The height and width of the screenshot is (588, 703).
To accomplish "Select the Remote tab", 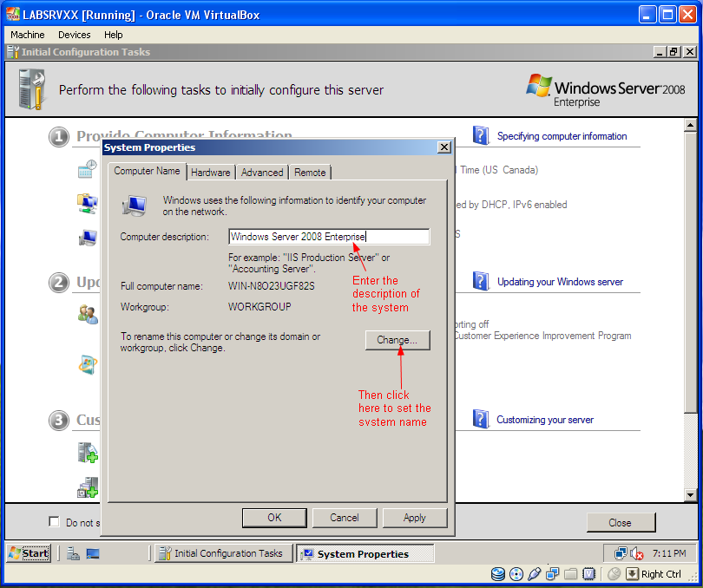I will coord(310,173).
